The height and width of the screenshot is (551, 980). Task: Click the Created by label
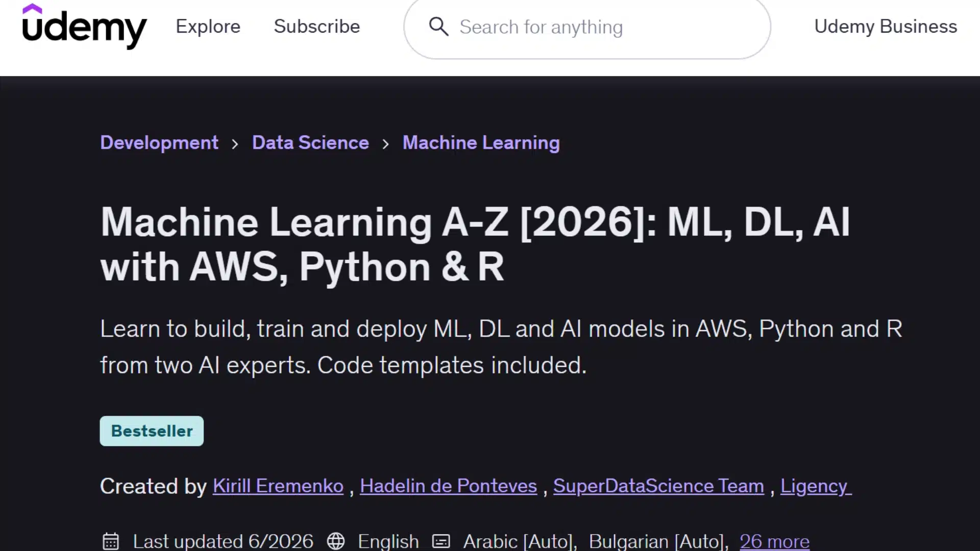(x=153, y=486)
